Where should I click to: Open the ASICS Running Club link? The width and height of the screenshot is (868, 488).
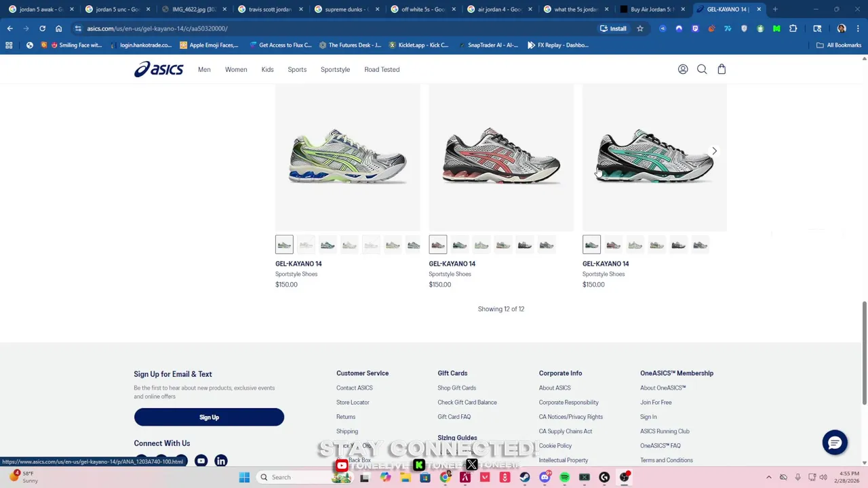(665, 431)
